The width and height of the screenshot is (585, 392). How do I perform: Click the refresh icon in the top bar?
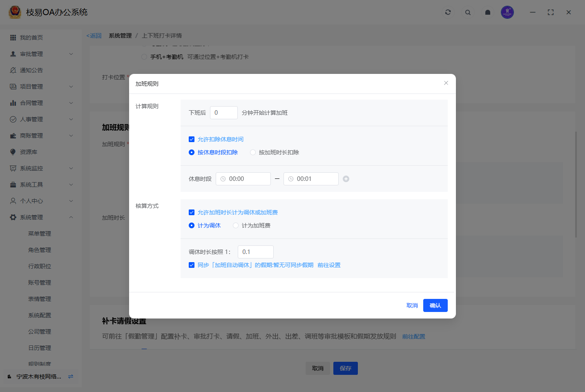pyautogui.click(x=448, y=12)
